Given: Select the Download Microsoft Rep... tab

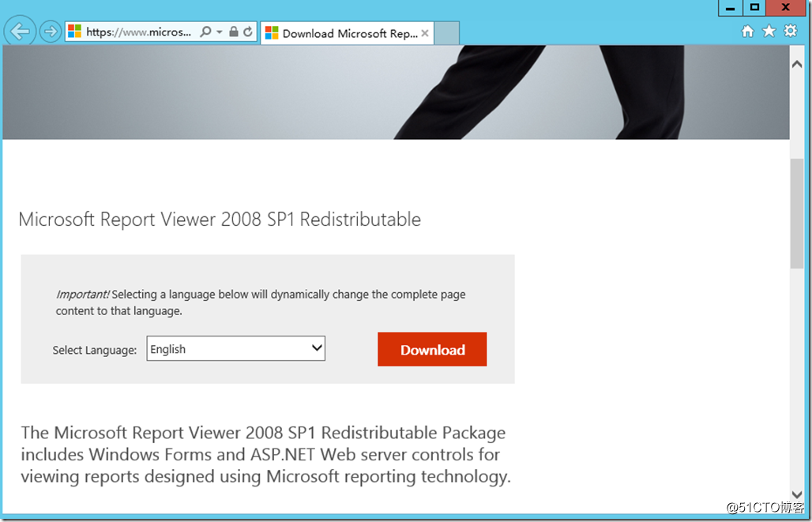Looking at the screenshot, I should point(347,34).
